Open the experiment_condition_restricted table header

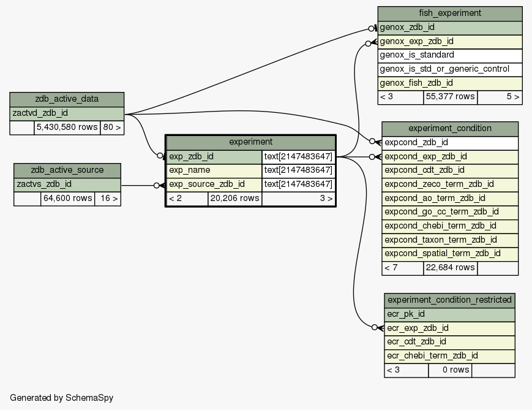pyautogui.click(x=449, y=300)
